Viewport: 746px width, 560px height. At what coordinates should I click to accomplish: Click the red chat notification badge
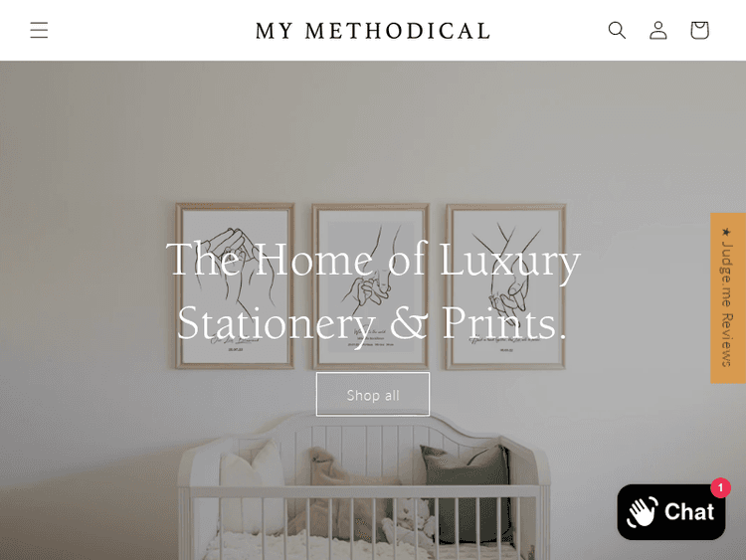tap(720, 487)
